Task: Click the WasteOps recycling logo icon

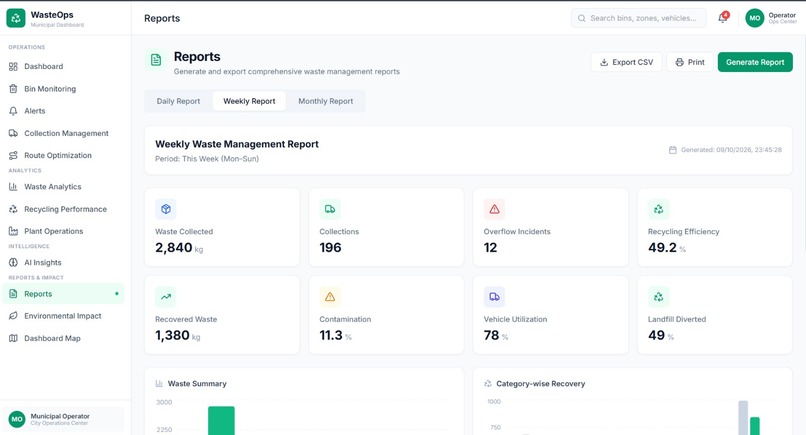Action: click(x=16, y=18)
